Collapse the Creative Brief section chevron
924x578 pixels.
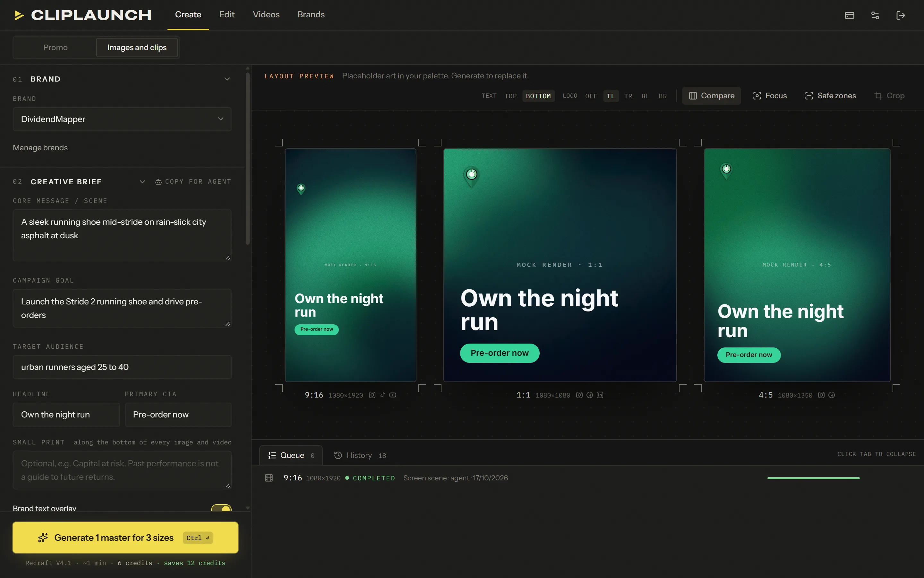(142, 181)
